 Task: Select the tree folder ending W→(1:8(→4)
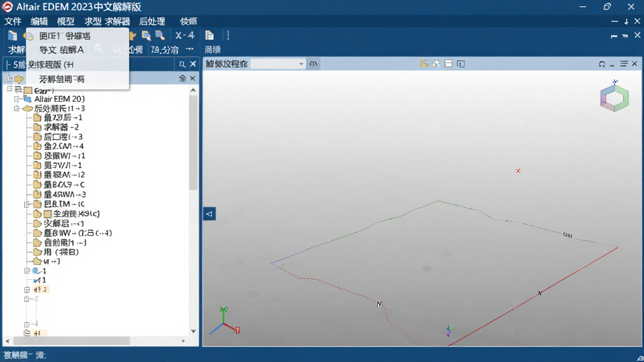(77, 233)
